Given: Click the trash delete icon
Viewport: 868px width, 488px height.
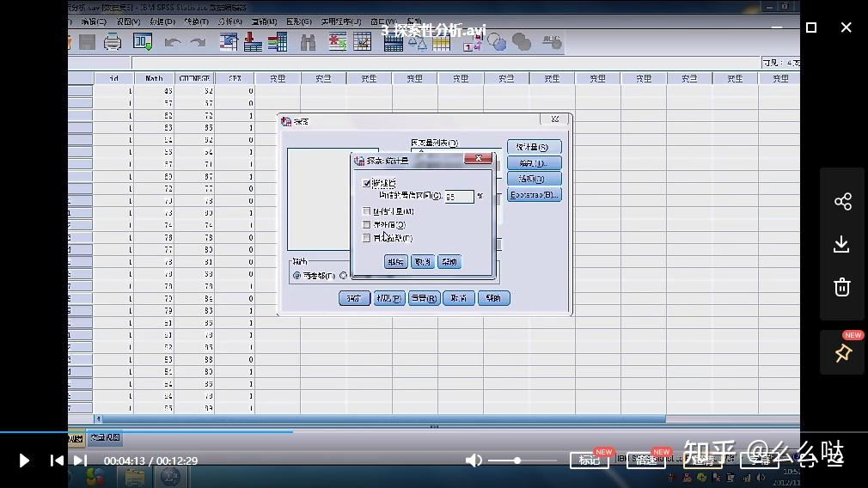Looking at the screenshot, I should coord(842,287).
